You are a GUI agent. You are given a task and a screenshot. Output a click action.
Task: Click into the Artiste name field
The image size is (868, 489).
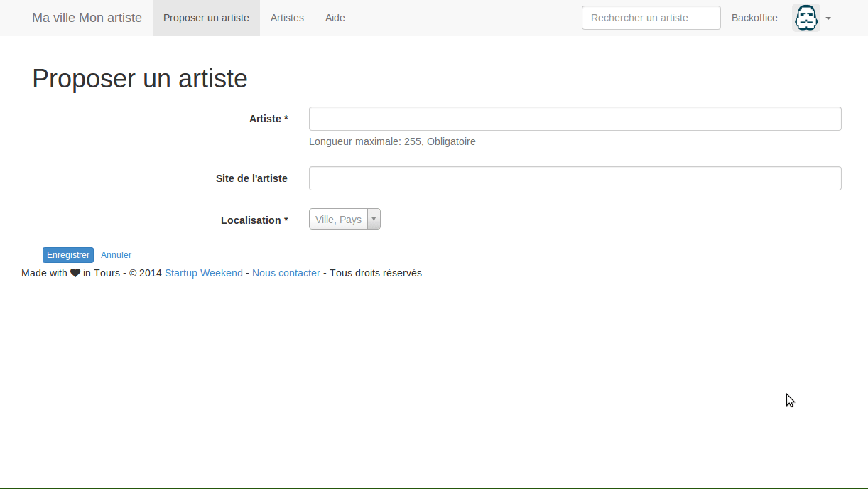(x=575, y=119)
